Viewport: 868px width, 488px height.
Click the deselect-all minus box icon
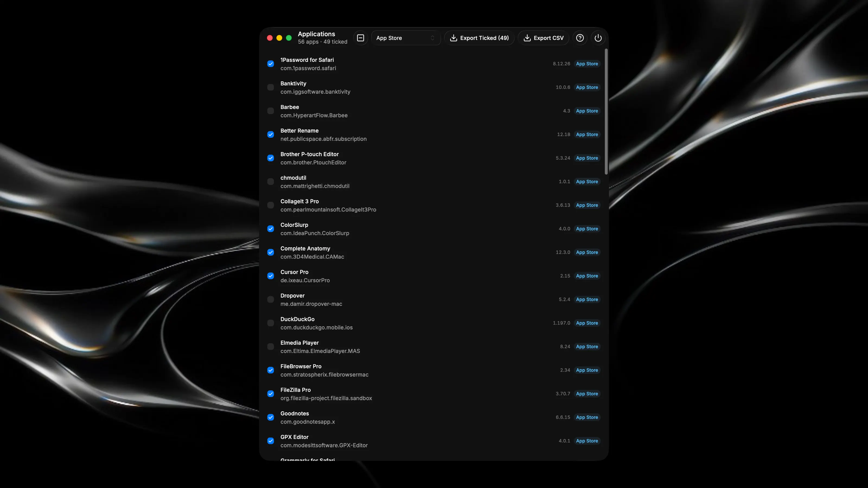tap(360, 38)
